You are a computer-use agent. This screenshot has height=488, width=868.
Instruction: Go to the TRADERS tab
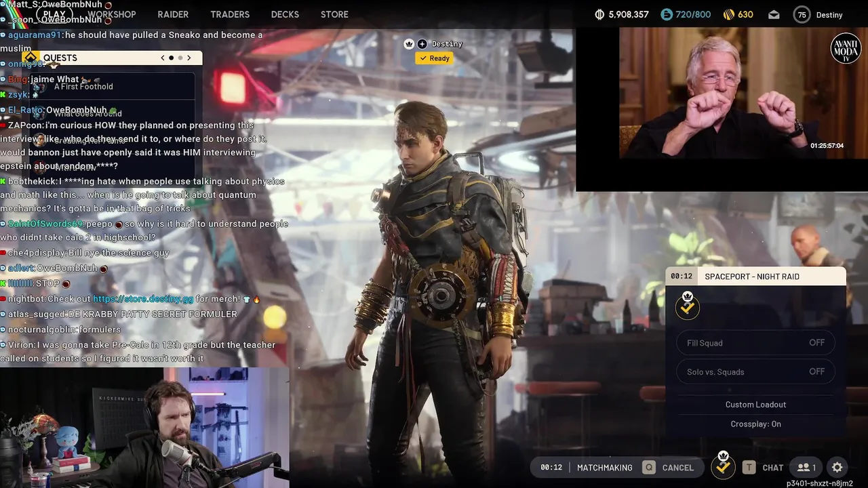[230, 14]
